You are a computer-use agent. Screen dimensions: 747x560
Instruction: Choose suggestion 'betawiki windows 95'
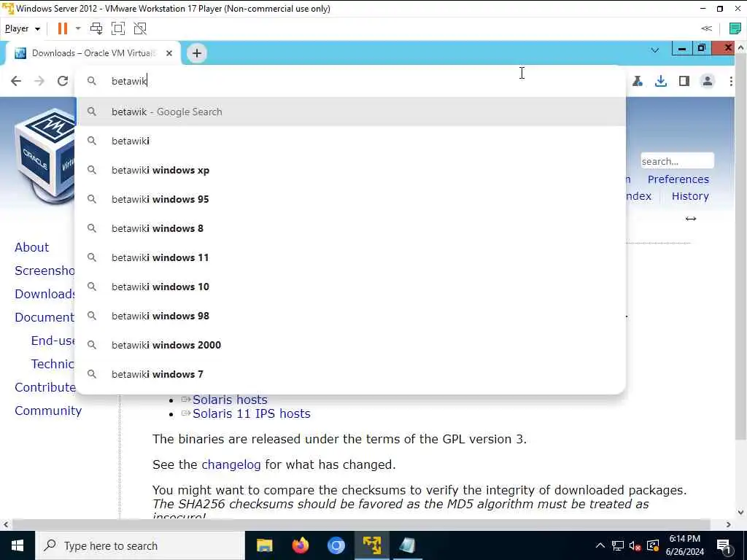click(x=350, y=199)
